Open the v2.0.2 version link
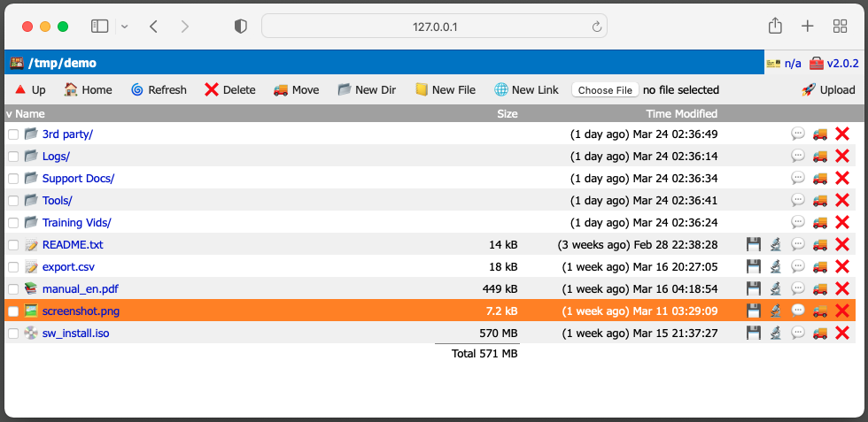This screenshot has height=422, width=868. 833,63
